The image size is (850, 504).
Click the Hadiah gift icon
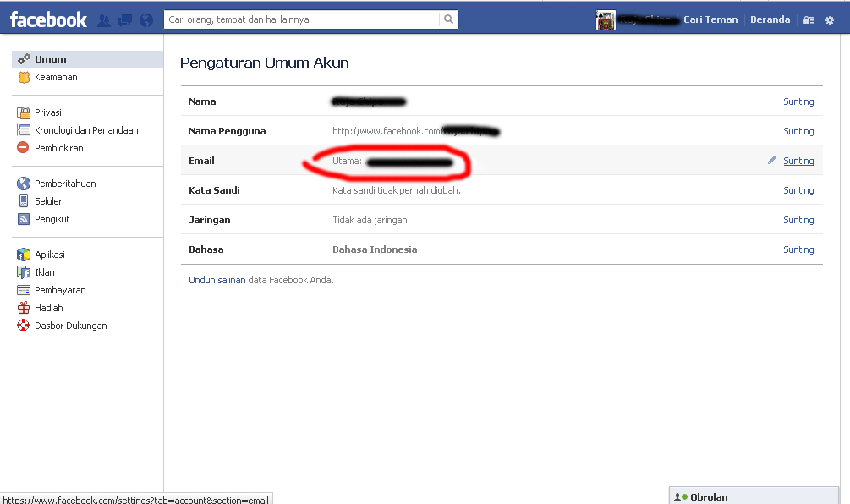(x=24, y=308)
